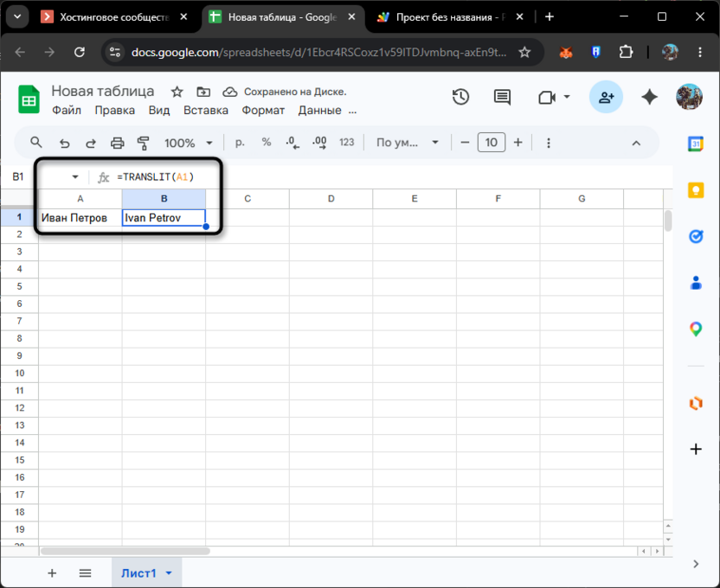Rename document title Новая таблица
This screenshot has height=588, width=720.
[x=103, y=92]
